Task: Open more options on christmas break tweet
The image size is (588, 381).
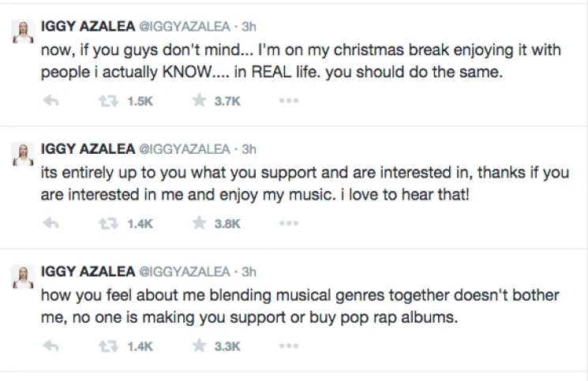Action: pos(289,102)
